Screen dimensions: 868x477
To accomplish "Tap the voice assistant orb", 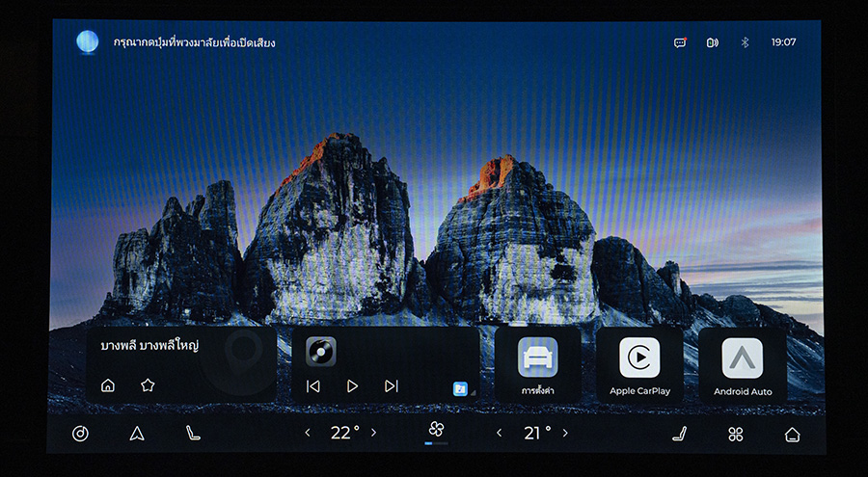I will coord(88,41).
